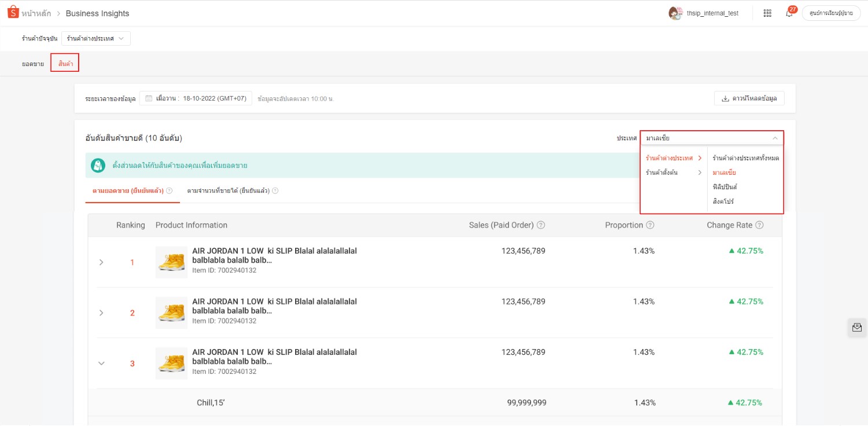
Task: Click the thsip_internal_test profile avatar
Action: [675, 13]
